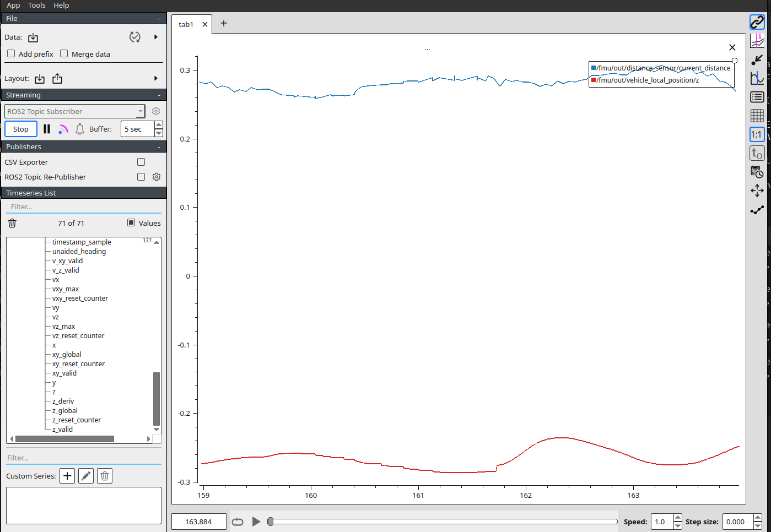771x532 pixels.
Task: Click the legend list icon
Action: tap(757, 97)
